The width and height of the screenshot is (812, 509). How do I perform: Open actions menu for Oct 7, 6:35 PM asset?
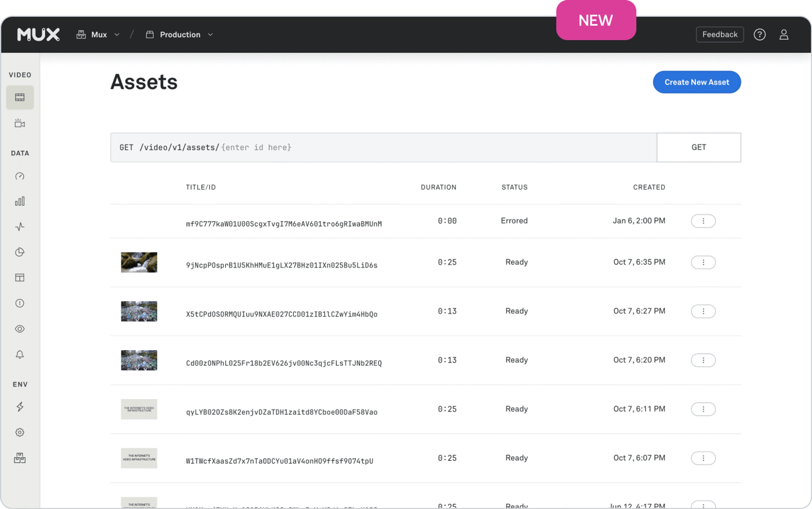(x=703, y=262)
